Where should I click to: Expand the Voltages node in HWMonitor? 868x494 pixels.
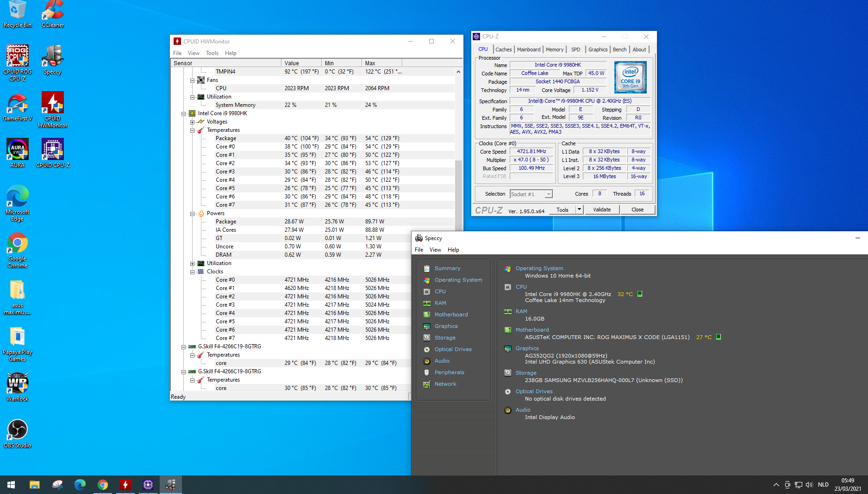click(x=193, y=122)
